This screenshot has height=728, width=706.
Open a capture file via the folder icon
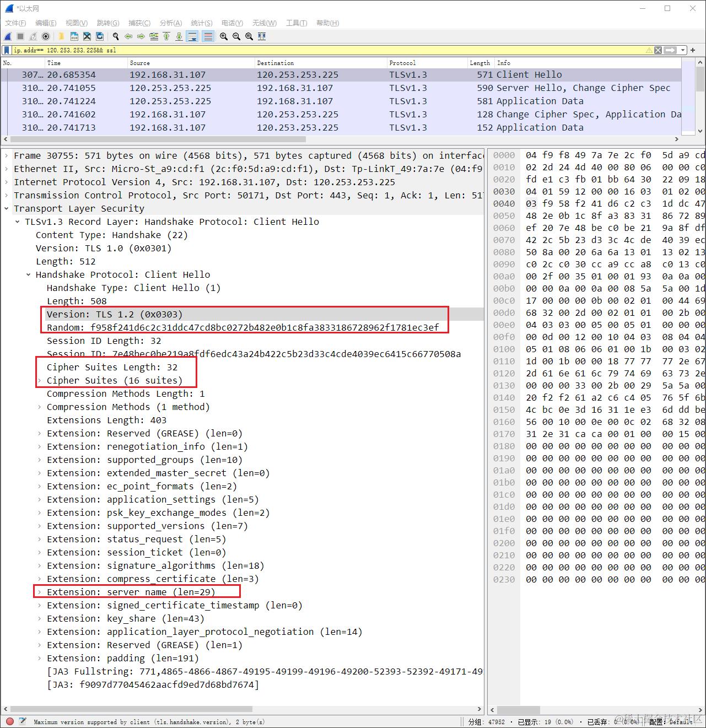pos(62,36)
